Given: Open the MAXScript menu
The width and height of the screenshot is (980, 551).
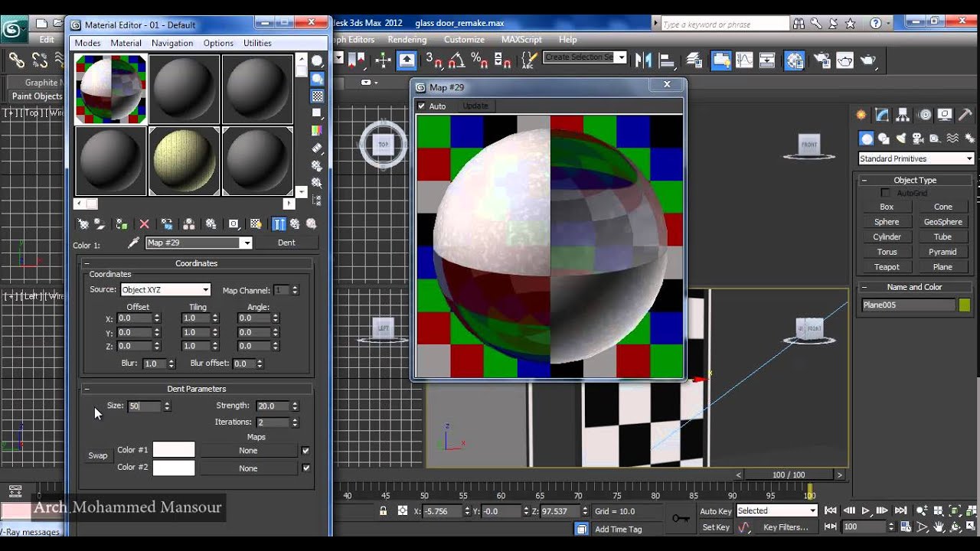Looking at the screenshot, I should pos(521,40).
